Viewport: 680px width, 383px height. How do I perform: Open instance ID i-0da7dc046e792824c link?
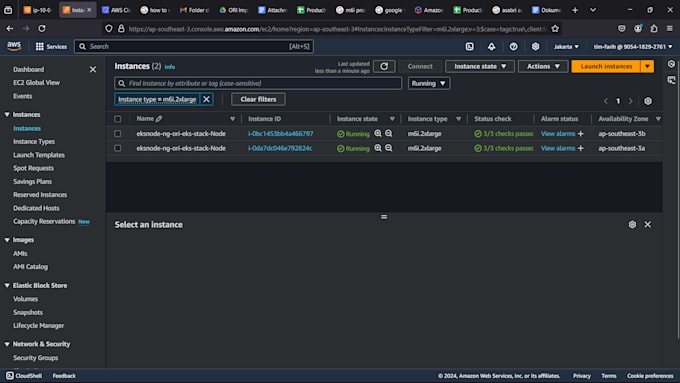(280, 148)
